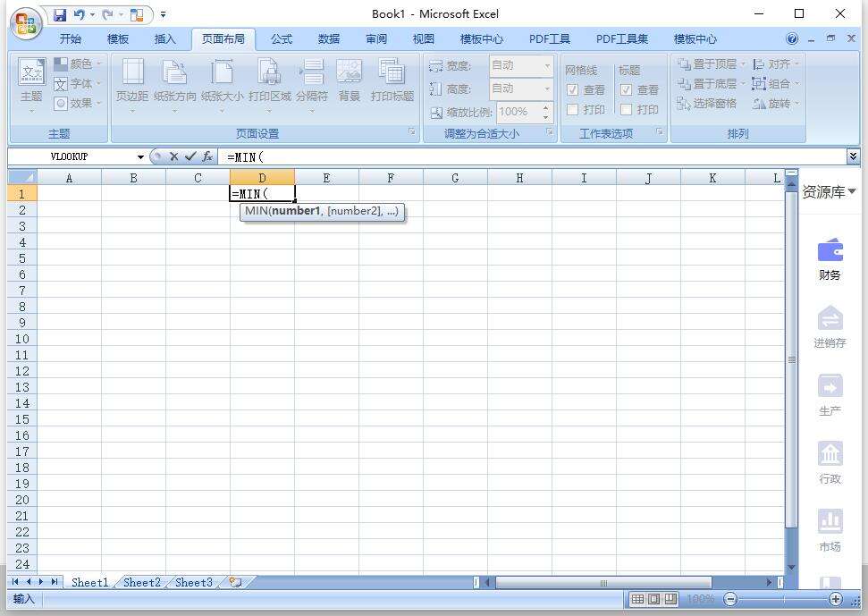
Task: Click the 打印标题 print titles button
Action: 392,81
